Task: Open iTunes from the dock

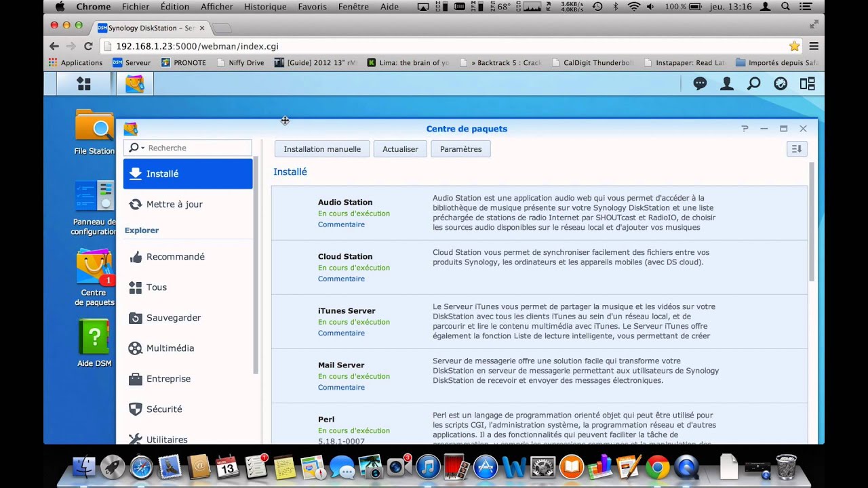Action: 428,467
